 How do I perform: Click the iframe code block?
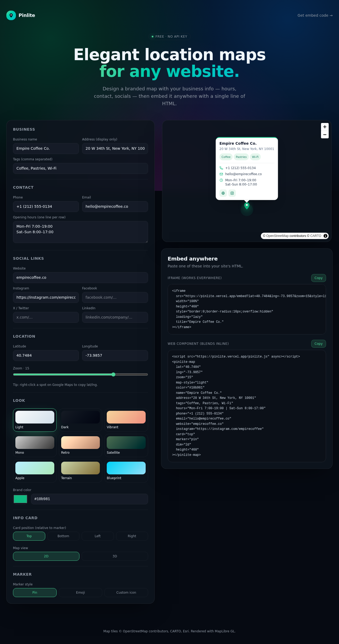247,309
